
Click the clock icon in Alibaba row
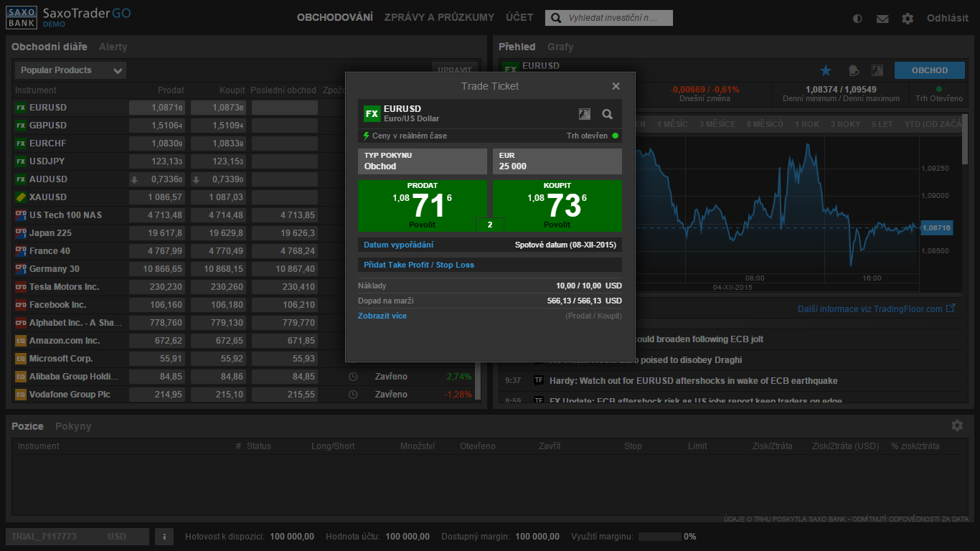tap(353, 377)
